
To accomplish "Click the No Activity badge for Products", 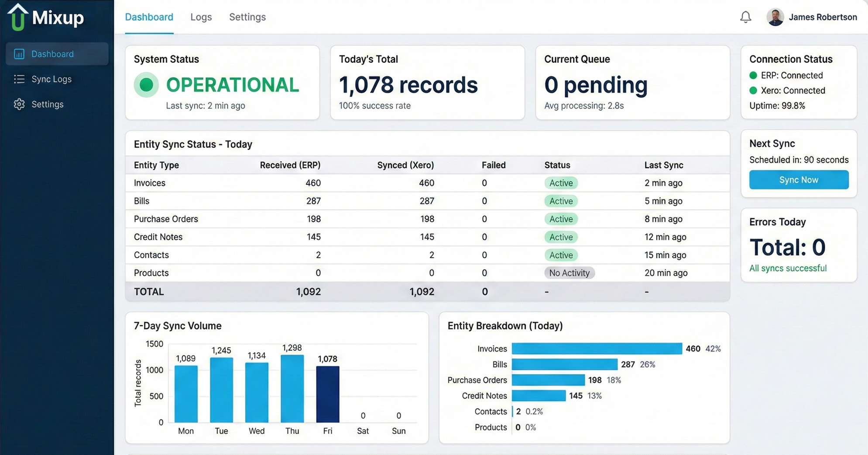I will [569, 273].
